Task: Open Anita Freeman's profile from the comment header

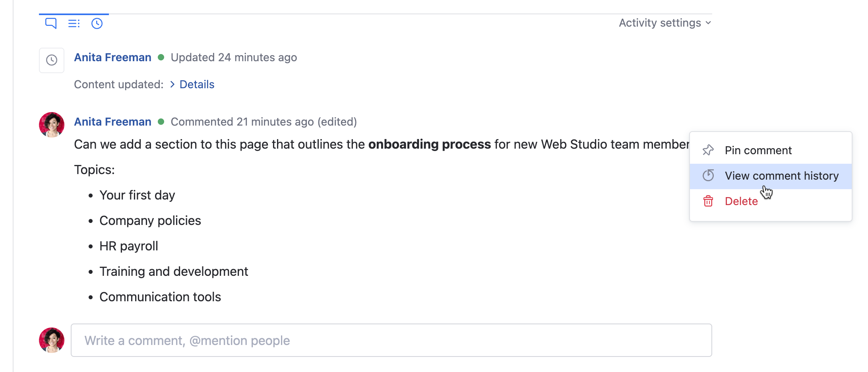Action: [x=112, y=122]
